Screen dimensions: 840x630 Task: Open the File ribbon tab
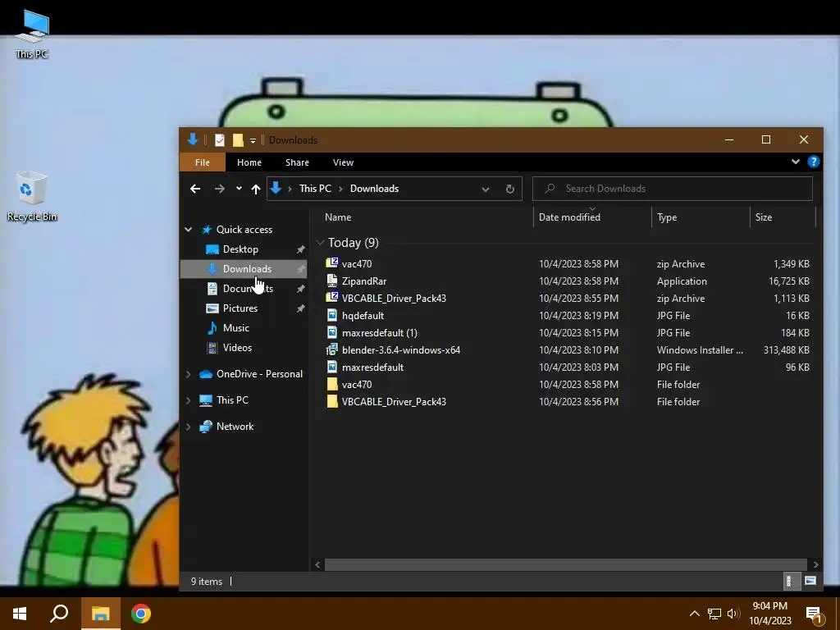coord(203,162)
